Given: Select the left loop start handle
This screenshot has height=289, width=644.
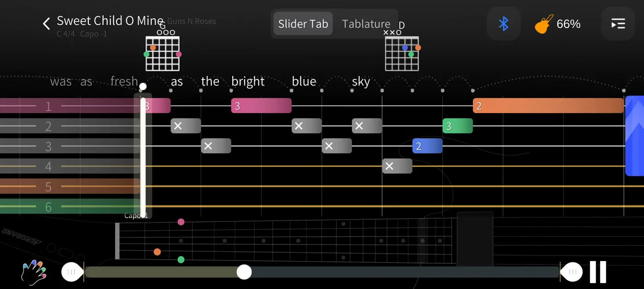Looking at the screenshot, I should [x=72, y=272].
